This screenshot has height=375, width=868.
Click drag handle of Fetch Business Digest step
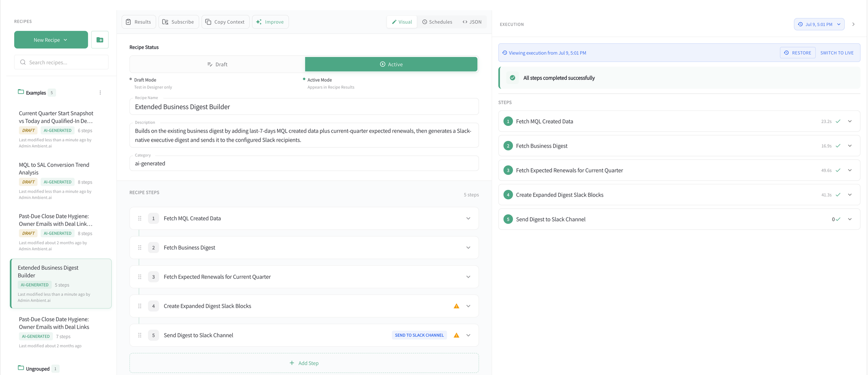click(x=140, y=247)
